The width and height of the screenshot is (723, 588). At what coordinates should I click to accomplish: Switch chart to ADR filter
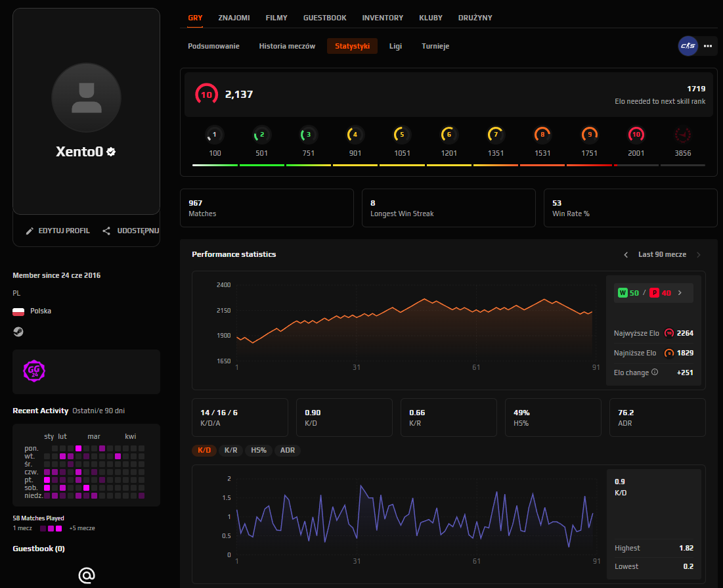[288, 450]
